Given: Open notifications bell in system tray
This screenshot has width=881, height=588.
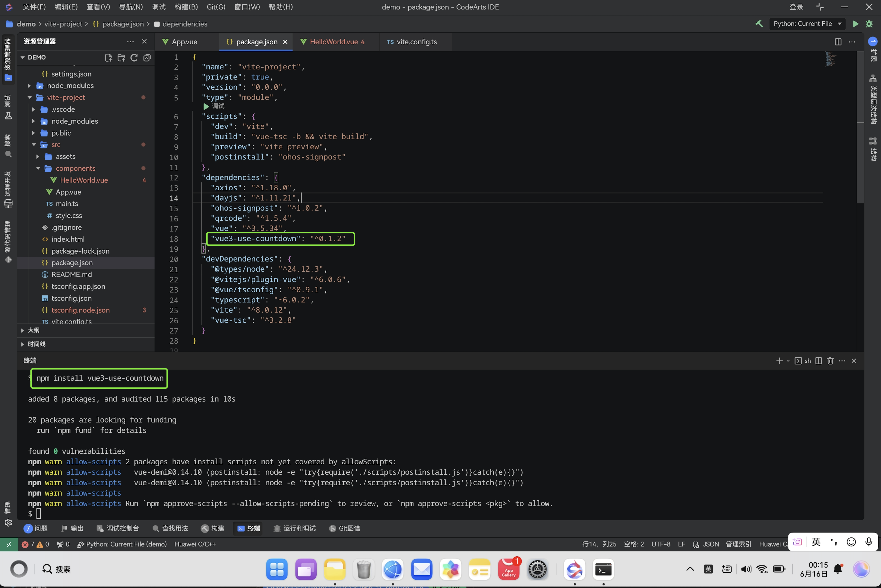Looking at the screenshot, I should (x=838, y=569).
